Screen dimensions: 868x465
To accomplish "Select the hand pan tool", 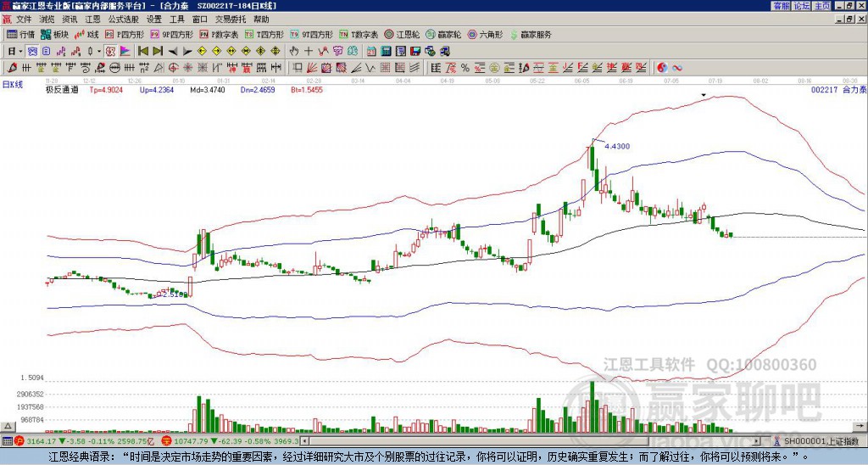I will coord(294,52).
